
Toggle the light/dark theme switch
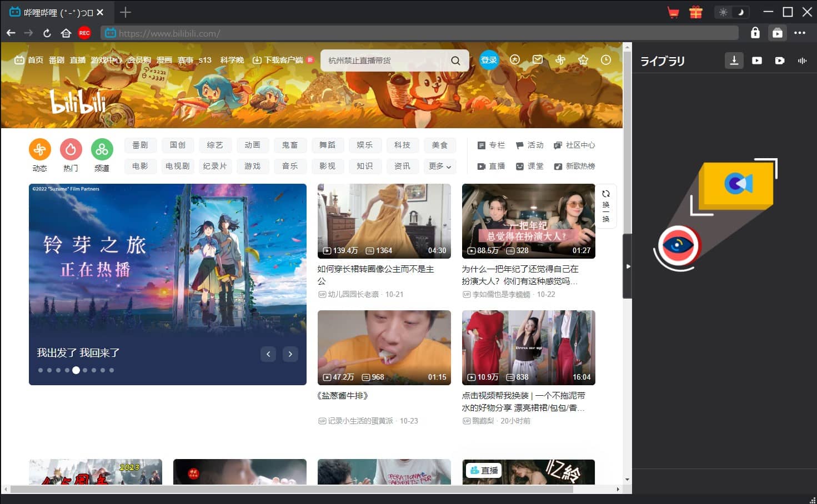pyautogui.click(x=731, y=12)
